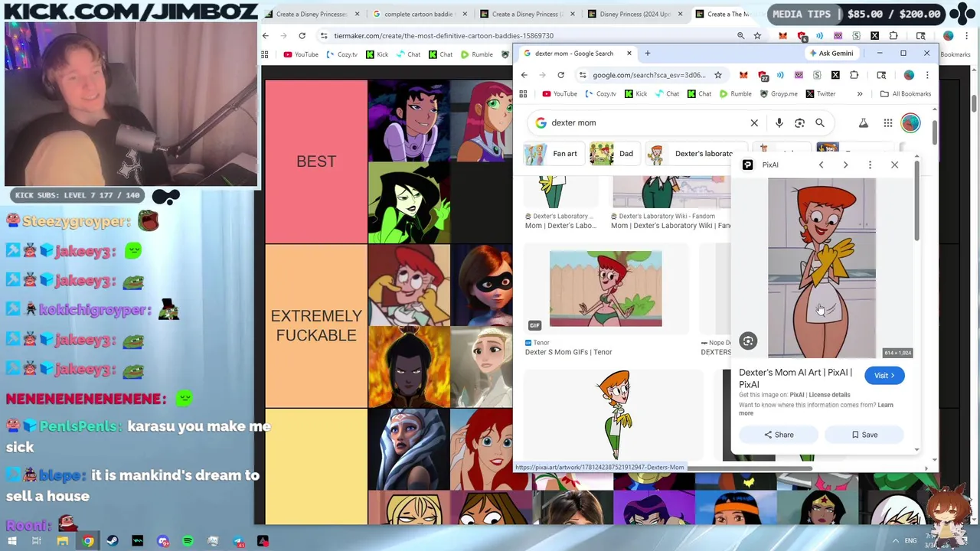Click EXTREMELY FUCKABLE tier label
The image size is (980, 551).
point(316,325)
